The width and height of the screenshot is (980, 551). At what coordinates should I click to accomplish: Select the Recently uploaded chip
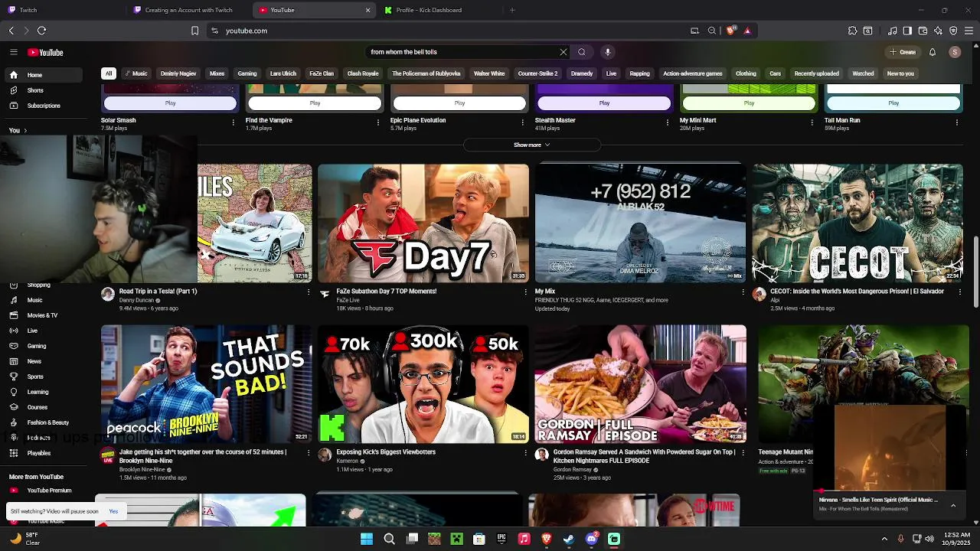816,73
